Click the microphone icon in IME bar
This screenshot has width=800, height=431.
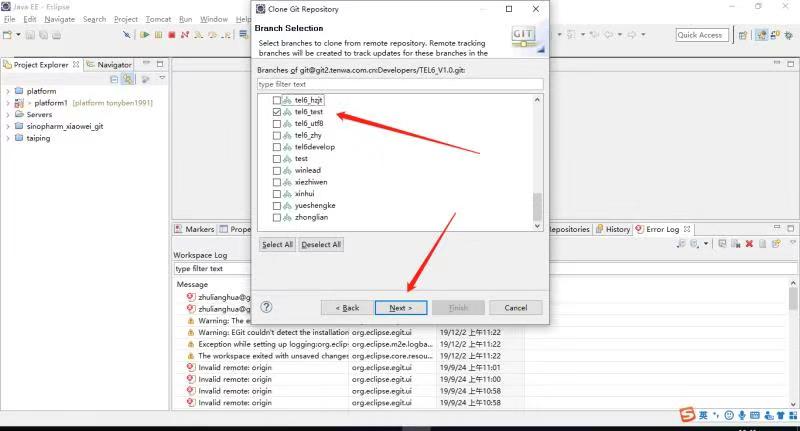coord(742,415)
